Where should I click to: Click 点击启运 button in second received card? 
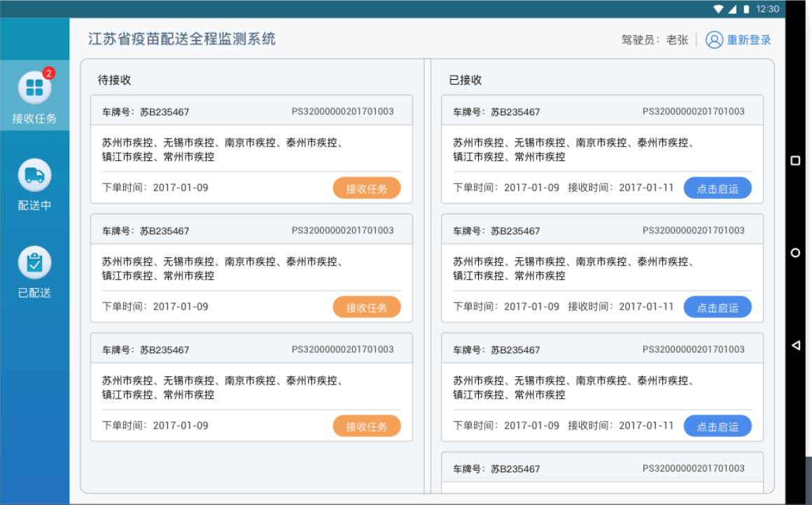[717, 307]
